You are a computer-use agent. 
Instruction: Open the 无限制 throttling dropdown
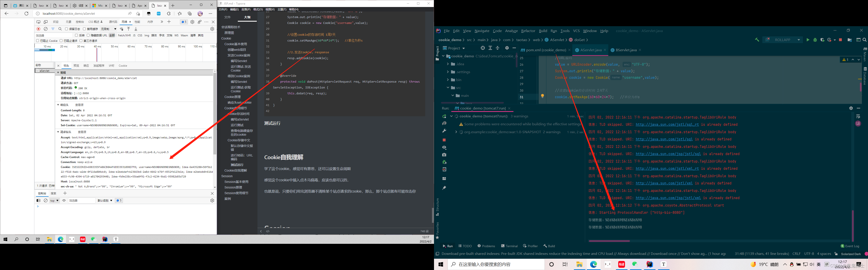(x=108, y=29)
